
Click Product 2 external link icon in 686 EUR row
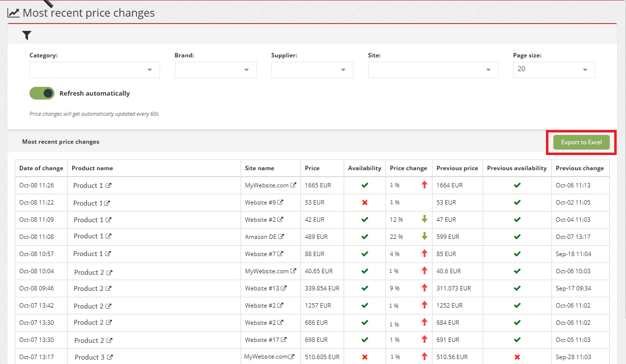tap(109, 322)
